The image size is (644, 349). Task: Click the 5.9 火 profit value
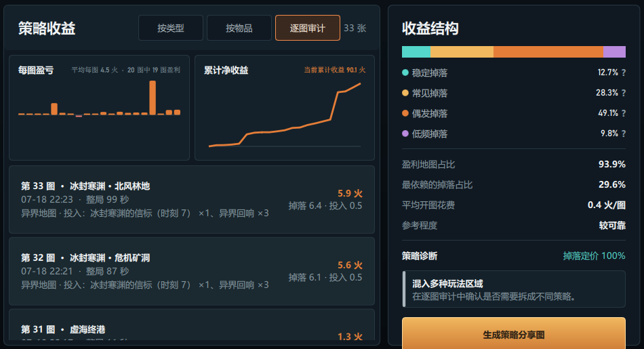[350, 193]
